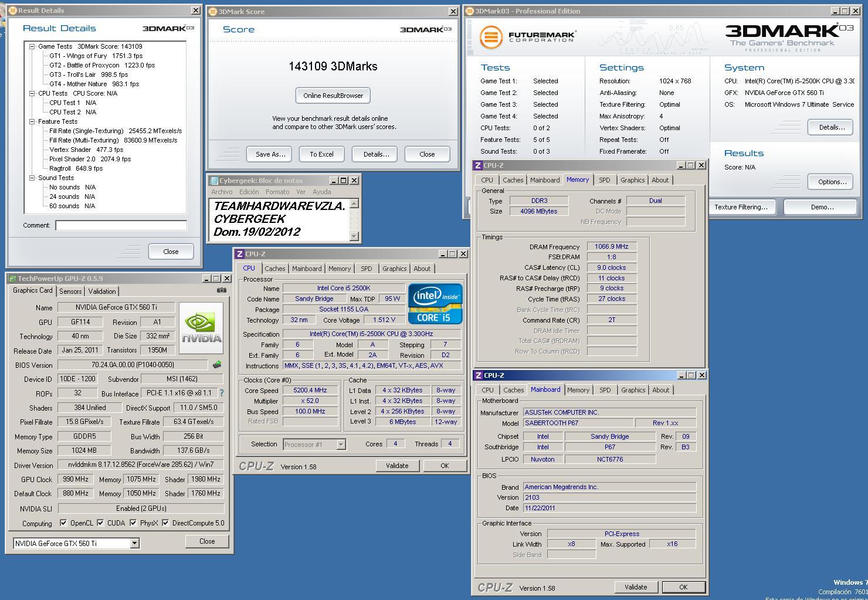Toggle the CUDA checkbox

coord(101,523)
